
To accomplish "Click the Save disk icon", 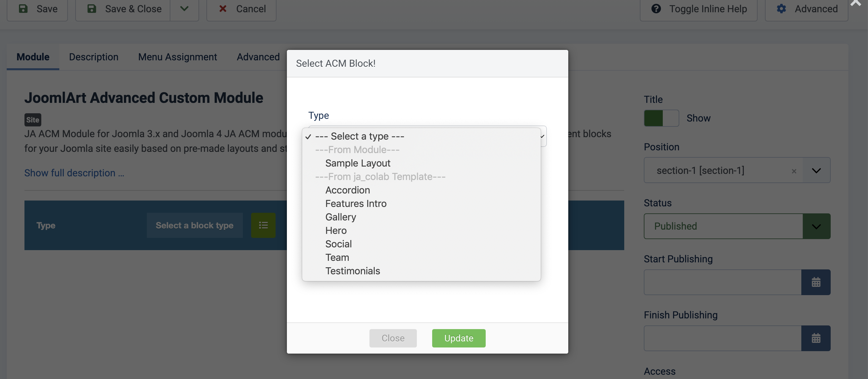I will coord(23,9).
